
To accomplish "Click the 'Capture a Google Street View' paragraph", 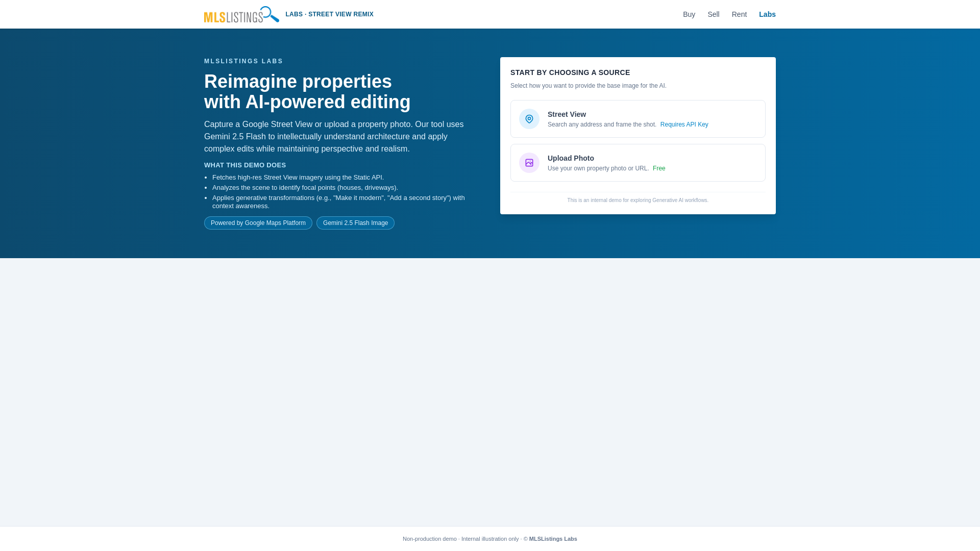I will tap(334, 137).
